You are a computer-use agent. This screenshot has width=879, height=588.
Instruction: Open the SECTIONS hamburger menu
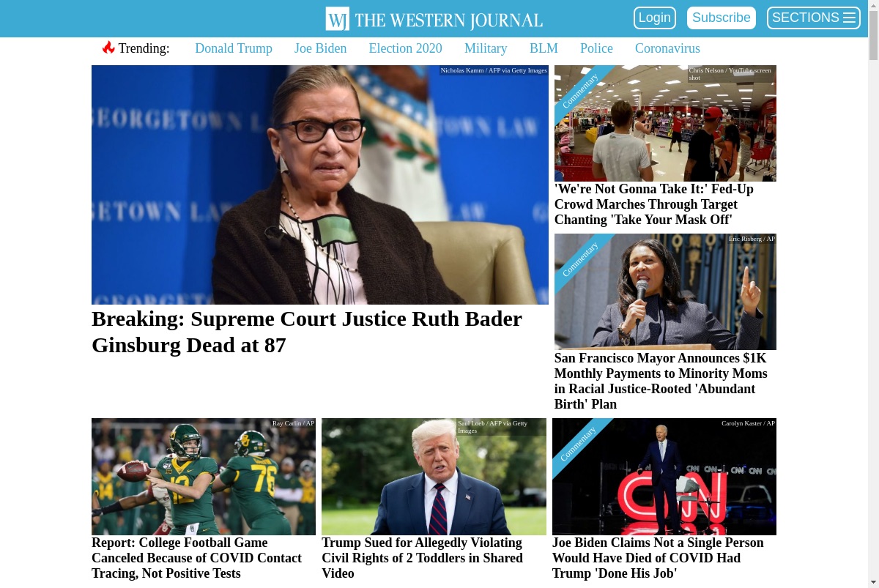coord(813,18)
